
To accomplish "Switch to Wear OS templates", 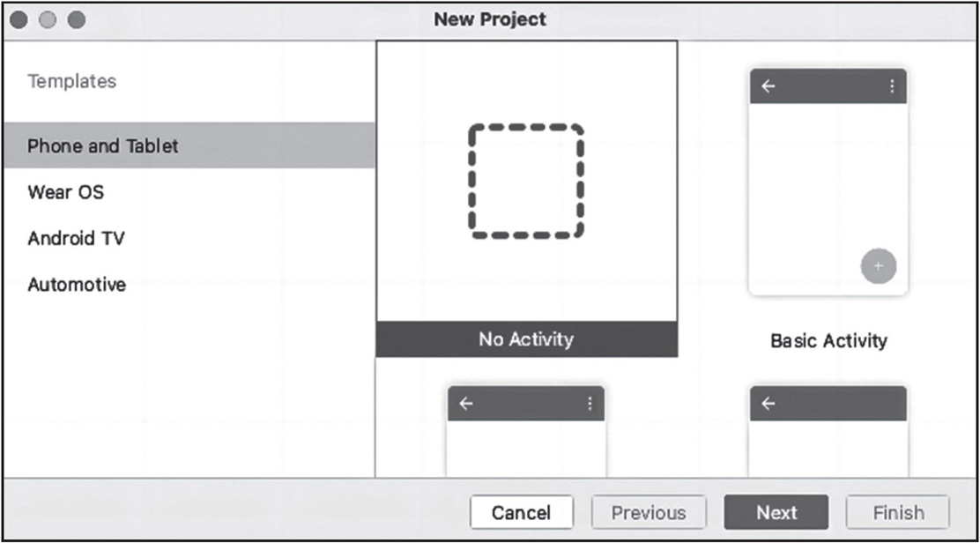I will (x=66, y=191).
